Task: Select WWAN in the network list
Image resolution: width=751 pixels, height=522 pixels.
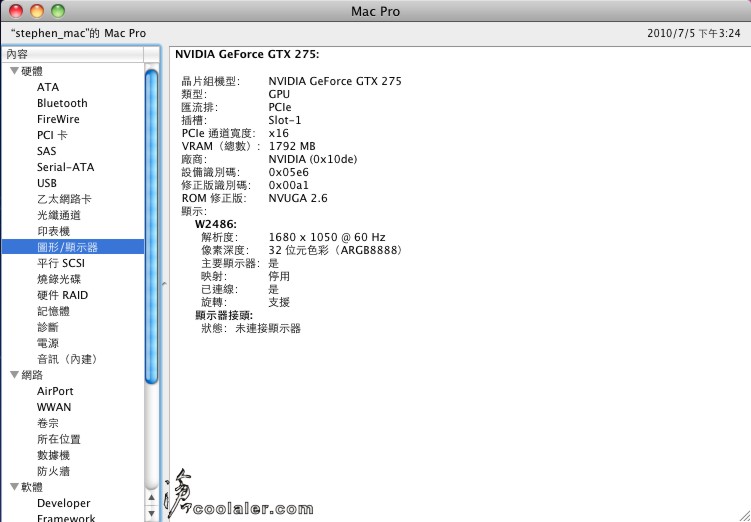Action: point(54,407)
